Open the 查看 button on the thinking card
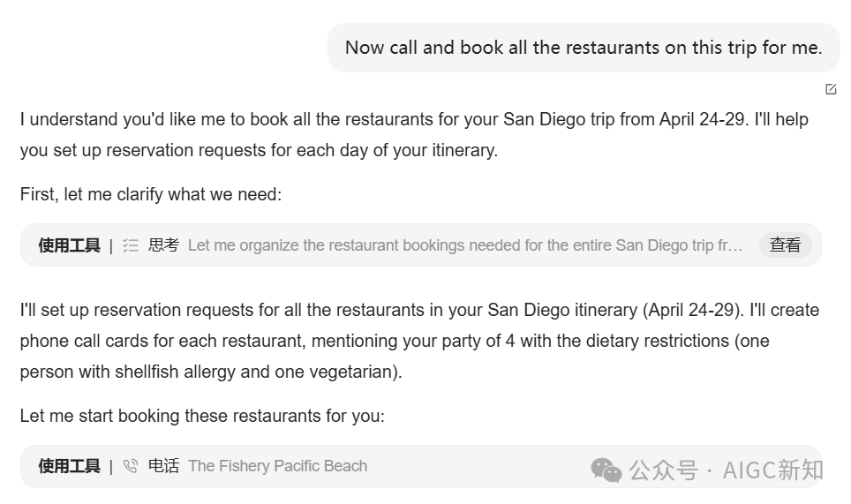Viewport: 851px width, 504px height. pyautogui.click(x=785, y=245)
